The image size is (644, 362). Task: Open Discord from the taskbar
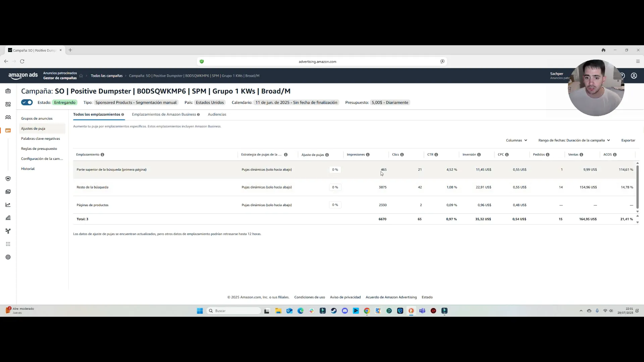click(x=345, y=311)
